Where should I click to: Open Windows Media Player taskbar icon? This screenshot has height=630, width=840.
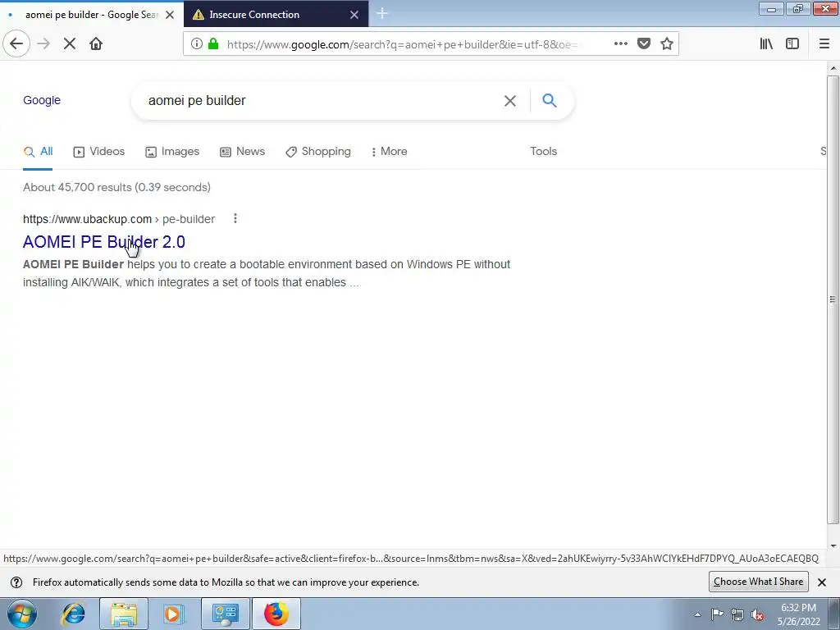click(x=173, y=614)
